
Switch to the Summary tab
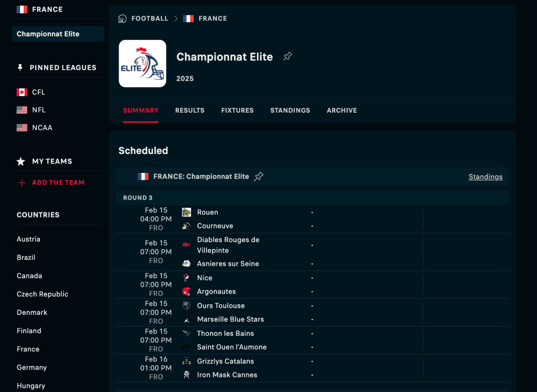tap(141, 110)
